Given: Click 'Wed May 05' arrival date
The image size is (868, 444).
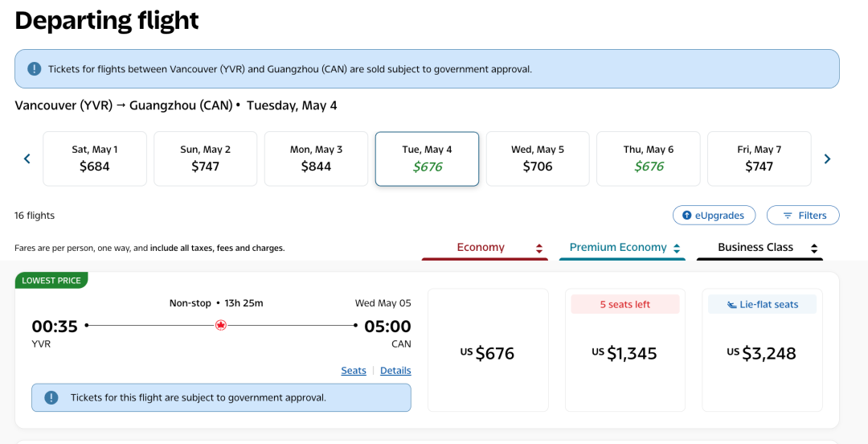Looking at the screenshot, I should pyautogui.click(x=383, y=302).
